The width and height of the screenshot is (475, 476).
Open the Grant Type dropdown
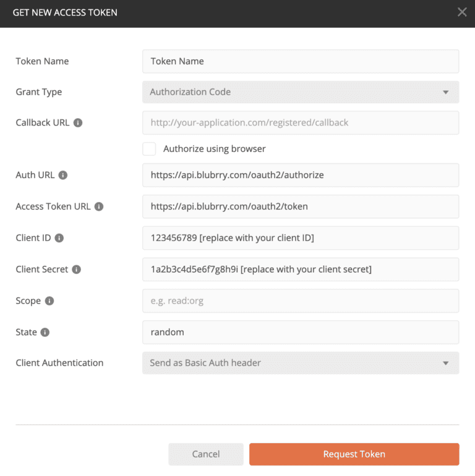click(301, 92)
